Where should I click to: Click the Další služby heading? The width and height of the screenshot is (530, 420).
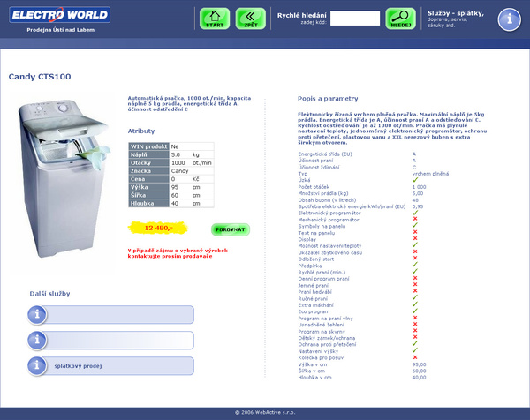49,294
